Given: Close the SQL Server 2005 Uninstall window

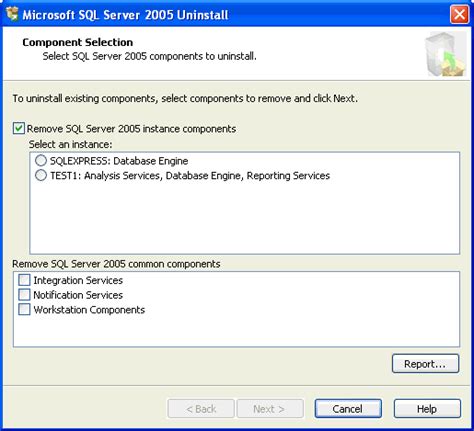Looking at the screenshot, I should point(459,15).
